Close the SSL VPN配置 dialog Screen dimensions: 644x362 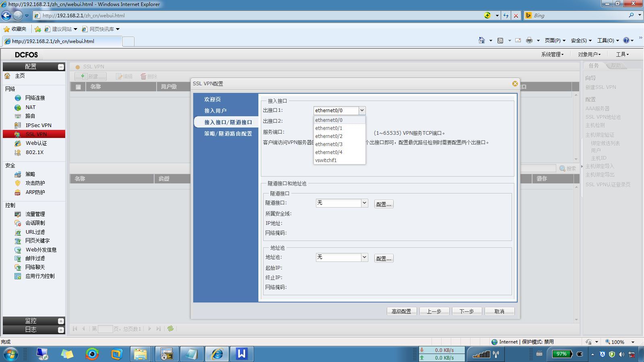tap(515, 84)
